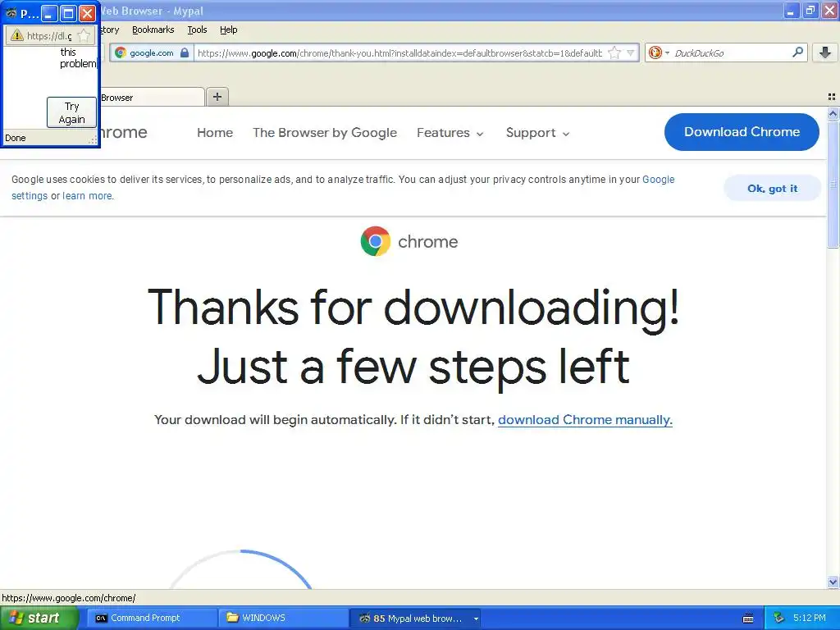The height and width of the screenshot is (630, 840).
Task: Go to Home in Chrome site navigation
Action: click(x=215, y=133)
